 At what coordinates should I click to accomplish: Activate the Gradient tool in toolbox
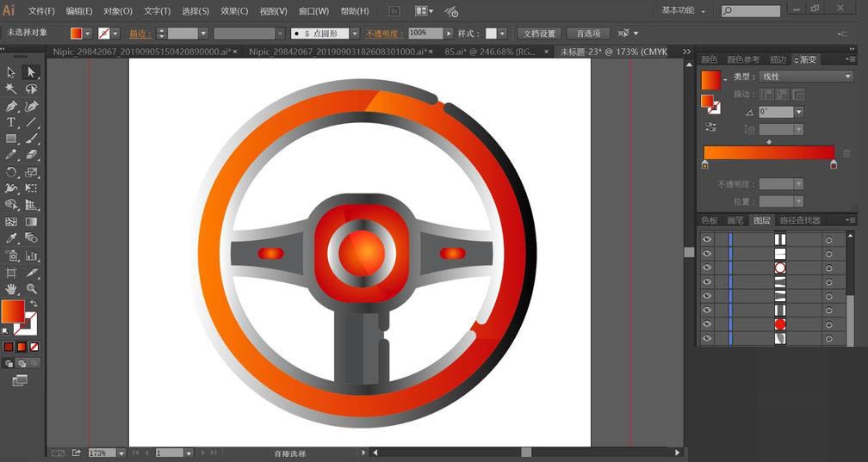31,222
